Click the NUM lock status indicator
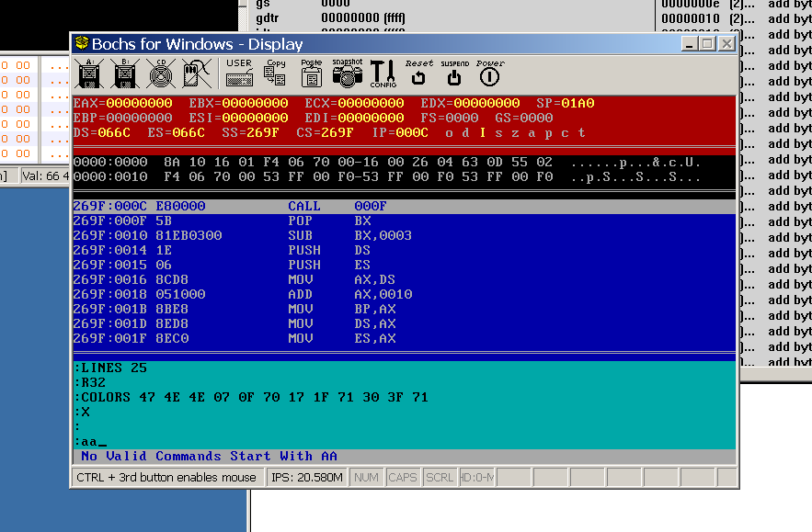Viewport: 812px width, 532px height. [366, 478]
